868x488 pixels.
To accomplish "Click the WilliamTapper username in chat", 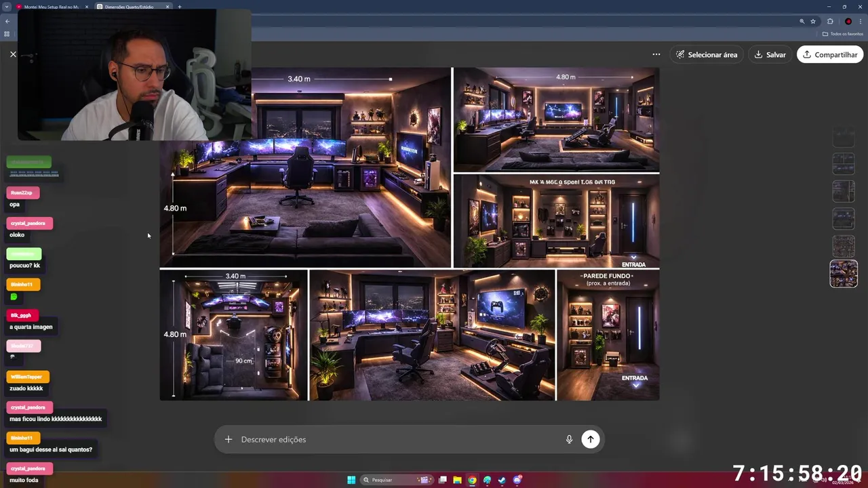I will tap(26, 377).
